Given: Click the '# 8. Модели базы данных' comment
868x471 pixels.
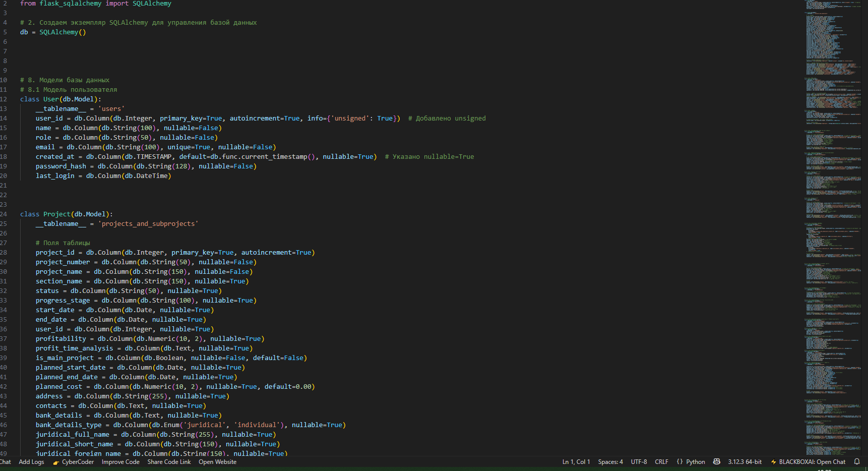Looking at the screenshot, I should (65, 80).
